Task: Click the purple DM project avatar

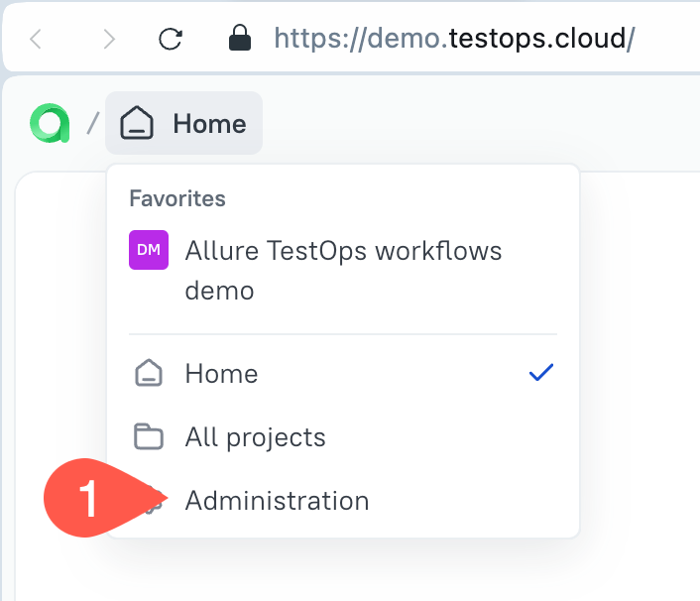Action: [x=149, y=250]
